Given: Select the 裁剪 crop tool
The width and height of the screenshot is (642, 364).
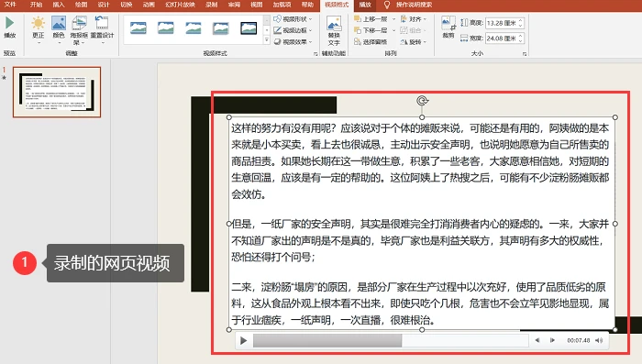Looking at the screenshot, I should (448, 27).
